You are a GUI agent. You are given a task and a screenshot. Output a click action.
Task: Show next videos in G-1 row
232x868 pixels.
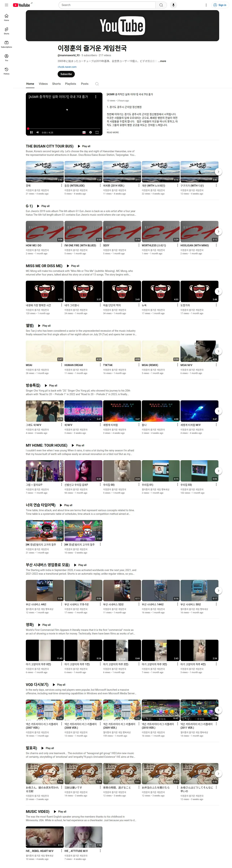218,232
